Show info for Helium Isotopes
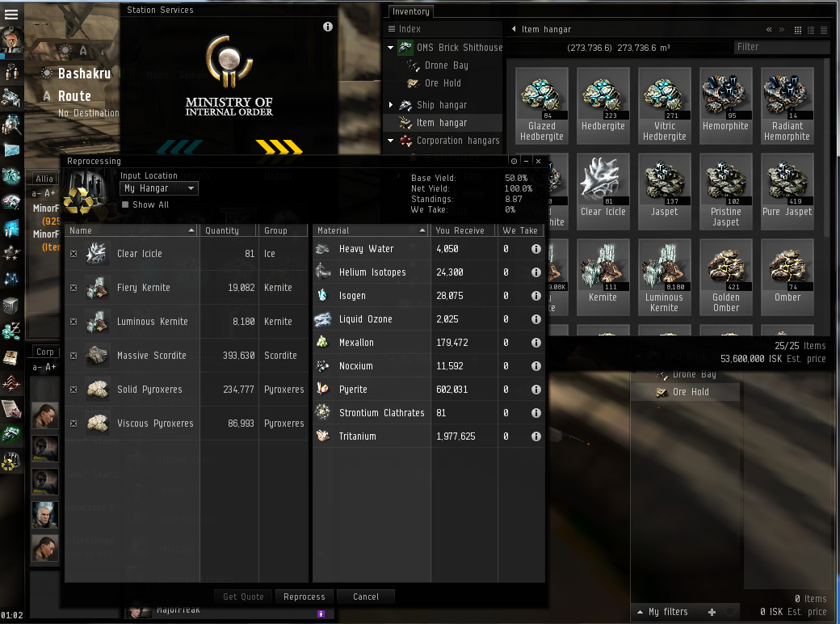This screenshot has width=840, height=624. (535, 272)
